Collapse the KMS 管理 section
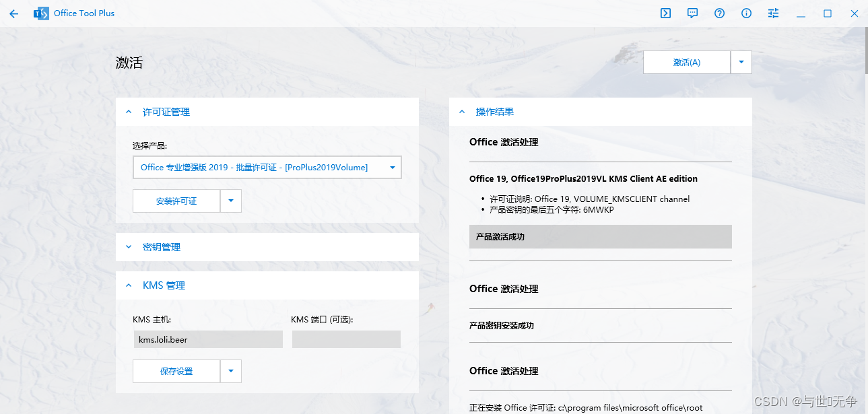Viewport: 868px width, 414px height. 267,285
